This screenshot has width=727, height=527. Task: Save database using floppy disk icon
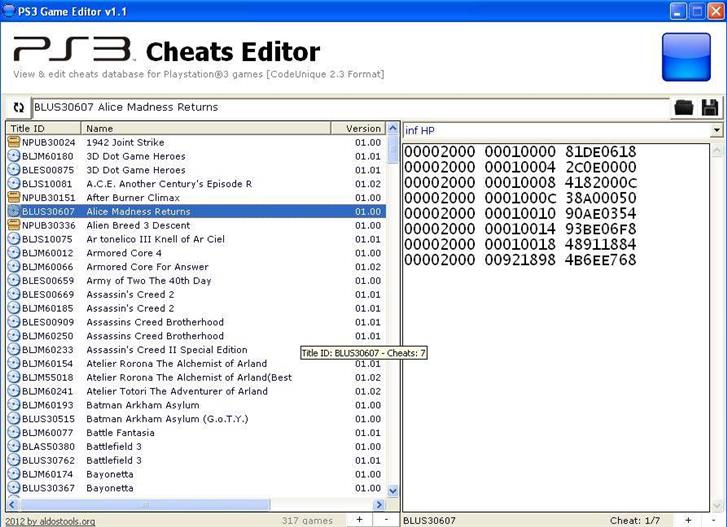710,108
